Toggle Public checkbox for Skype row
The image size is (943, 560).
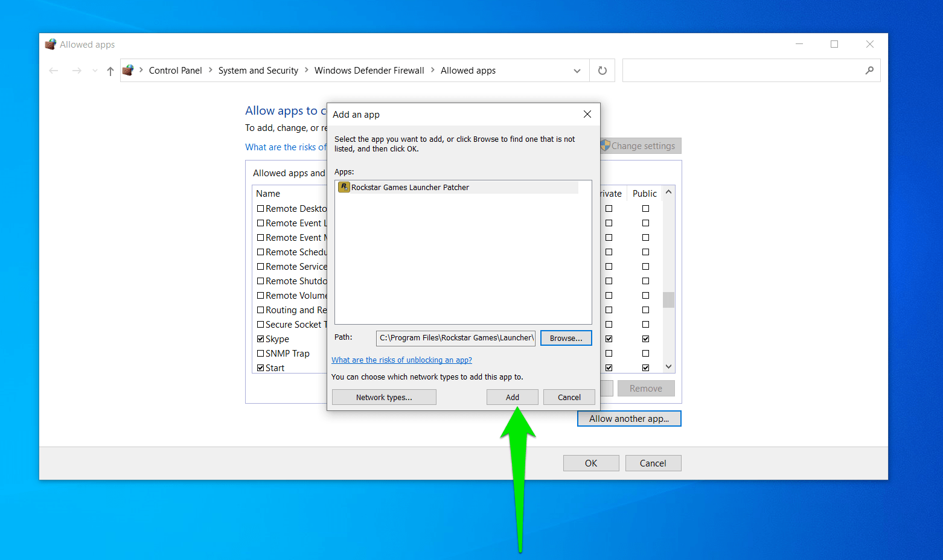(x=645, y=339)
